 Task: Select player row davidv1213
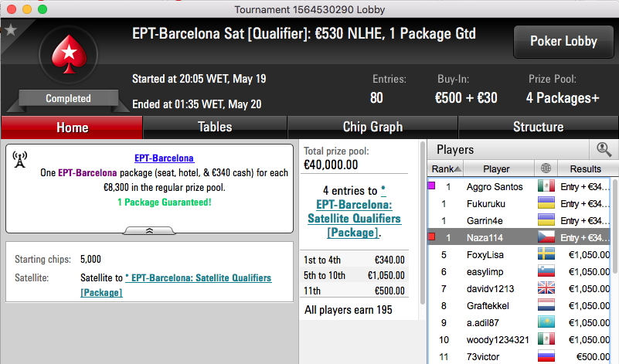click(519, 288)
